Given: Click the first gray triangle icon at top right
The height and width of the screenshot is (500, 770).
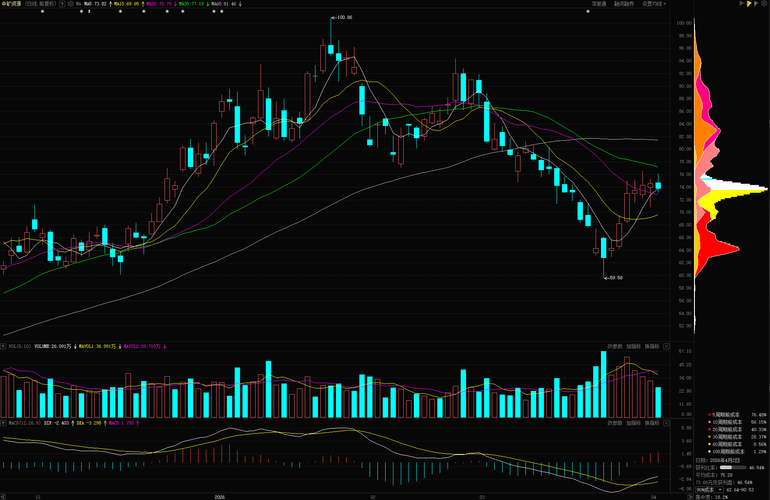Looking at the screenshot, I should coord(742,3).
